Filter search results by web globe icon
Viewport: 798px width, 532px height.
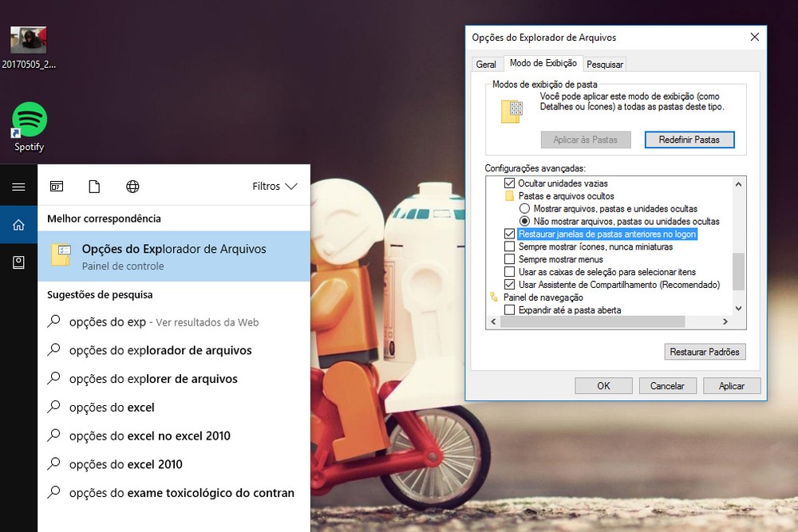[x=132, y=187]
